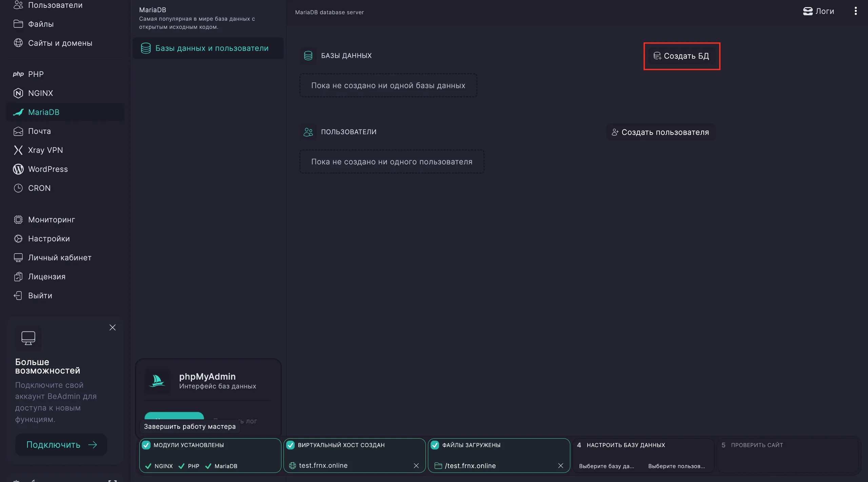
Task: Click the Создать БД button
Action: click(x=682, y=56)
